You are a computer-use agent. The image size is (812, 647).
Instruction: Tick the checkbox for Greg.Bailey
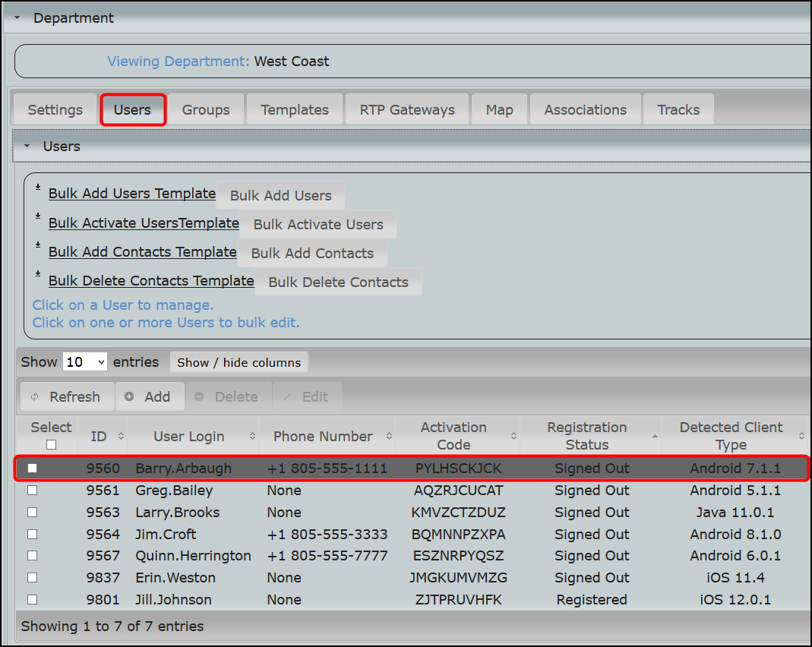click(32, 490)
